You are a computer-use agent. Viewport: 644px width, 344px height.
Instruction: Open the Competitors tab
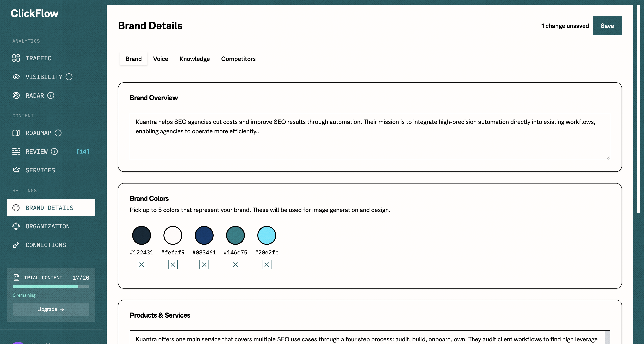(238, 59)
